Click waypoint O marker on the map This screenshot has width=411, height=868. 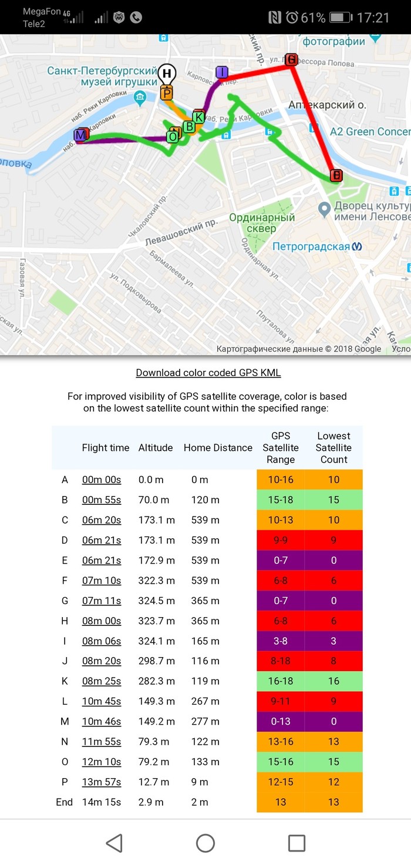pos(173,136)
